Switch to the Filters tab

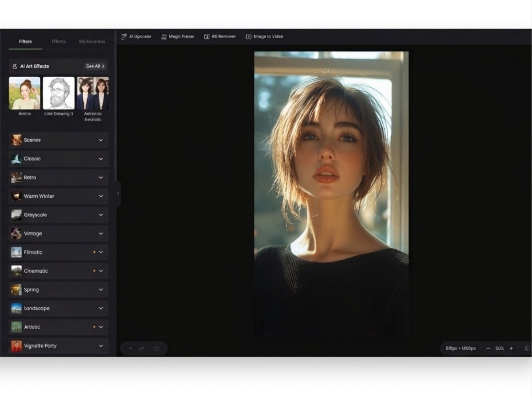25,42
